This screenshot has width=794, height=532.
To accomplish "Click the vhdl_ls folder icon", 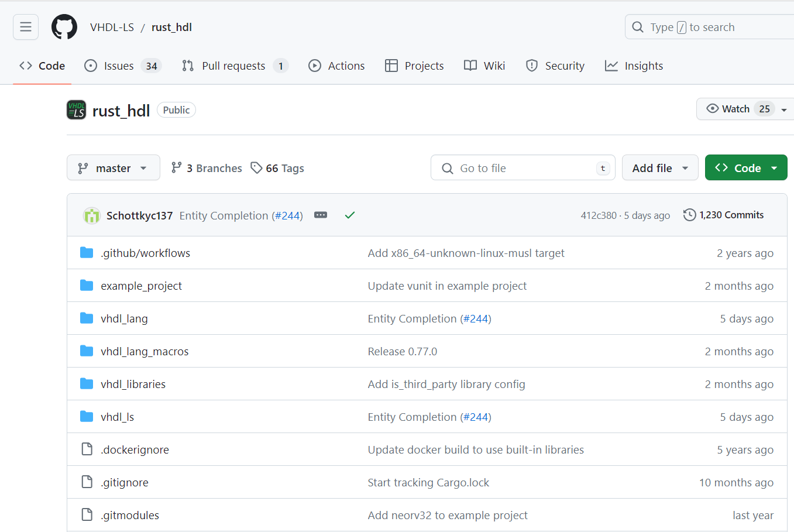I will [87, 417].
